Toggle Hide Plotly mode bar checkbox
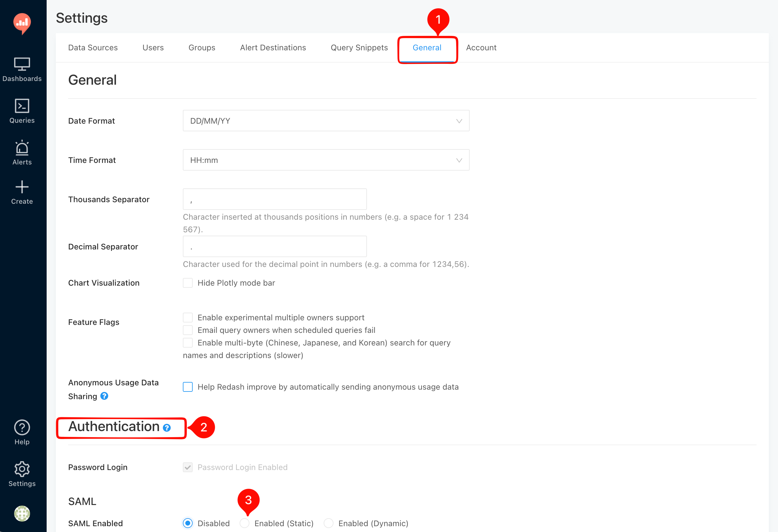Viewport: 778px width, 532px height. 188,283
